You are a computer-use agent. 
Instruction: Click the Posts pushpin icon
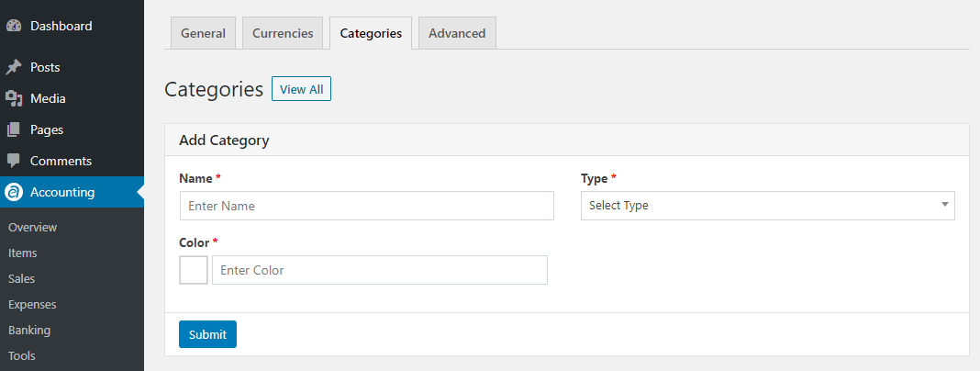(x=14, y=68)
